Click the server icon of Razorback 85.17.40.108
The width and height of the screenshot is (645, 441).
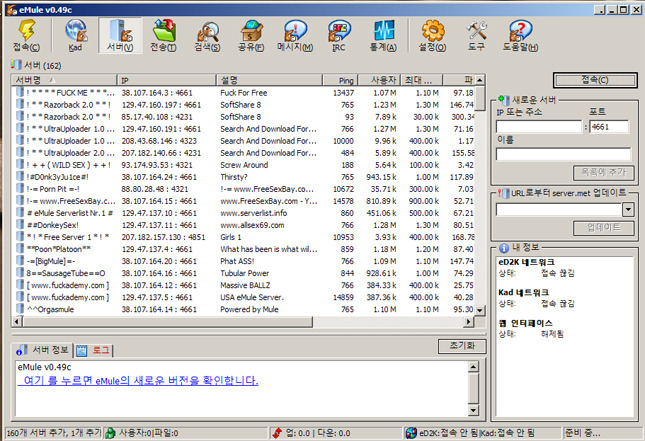(x=20, y=116)
